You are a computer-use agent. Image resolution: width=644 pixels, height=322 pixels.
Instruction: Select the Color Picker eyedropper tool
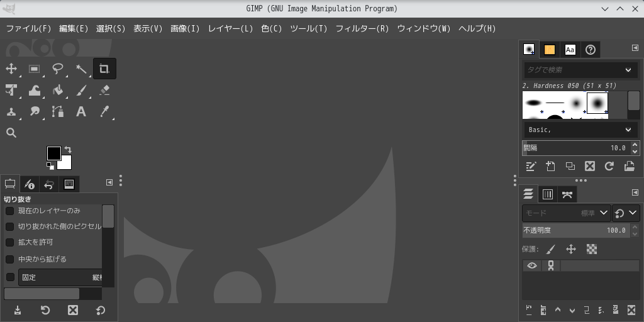click(x=105, y=111)
